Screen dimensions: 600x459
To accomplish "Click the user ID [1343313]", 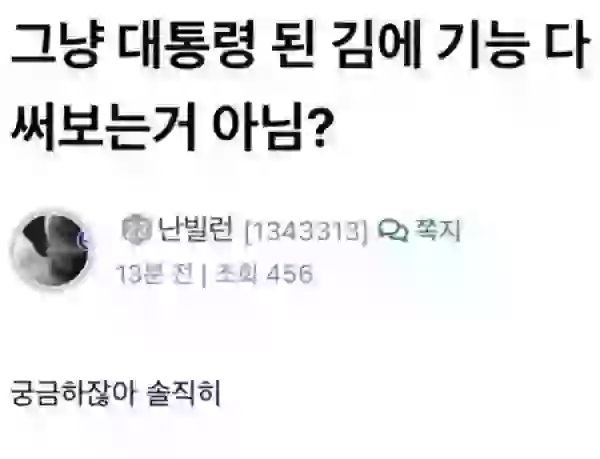I will point(306,231).
